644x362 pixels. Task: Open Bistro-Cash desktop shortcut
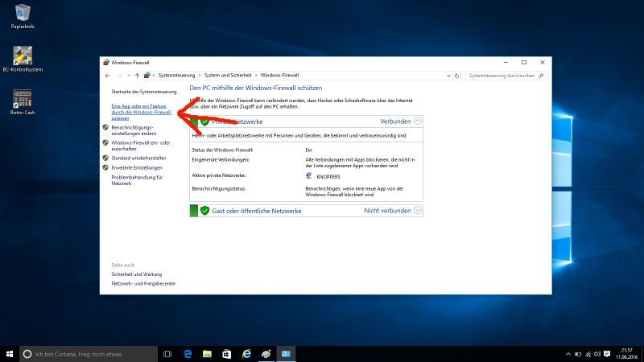(x=23, y=102)
